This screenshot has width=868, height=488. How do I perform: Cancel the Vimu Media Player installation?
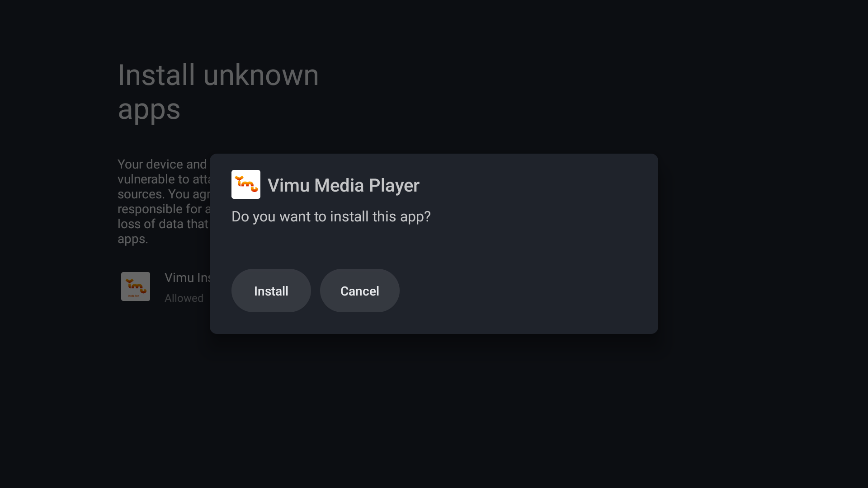point(359,291)
